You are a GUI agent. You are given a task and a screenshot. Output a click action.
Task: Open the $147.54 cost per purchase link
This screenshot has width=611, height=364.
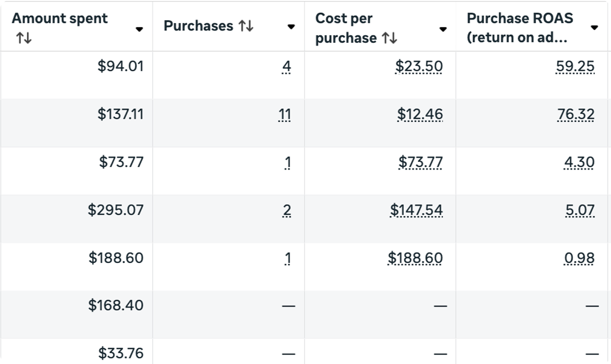416,210
